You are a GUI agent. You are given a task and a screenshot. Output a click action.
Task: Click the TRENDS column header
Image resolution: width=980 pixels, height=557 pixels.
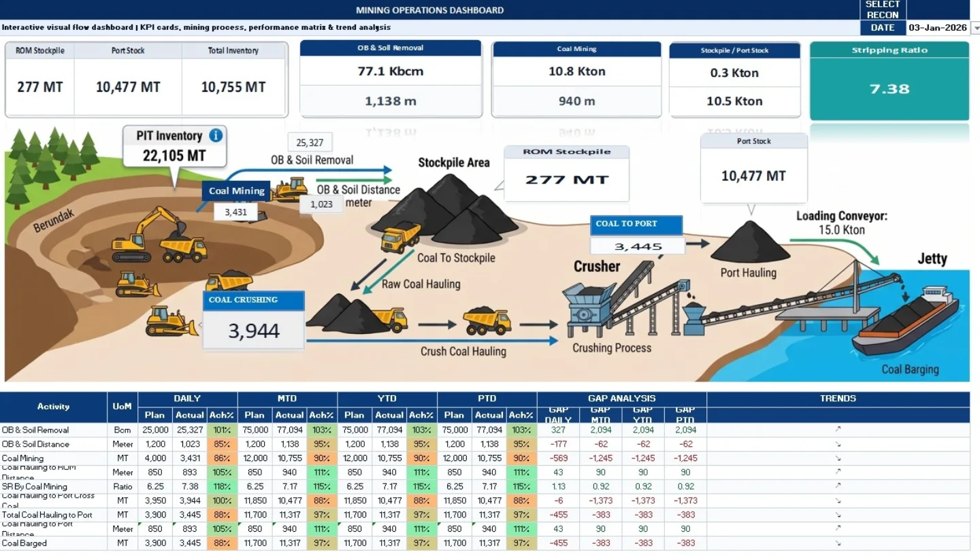pos(838,399)
